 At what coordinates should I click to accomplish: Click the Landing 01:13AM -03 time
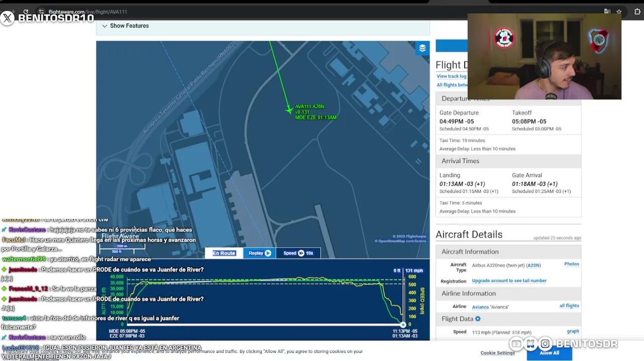coord(462,184)
